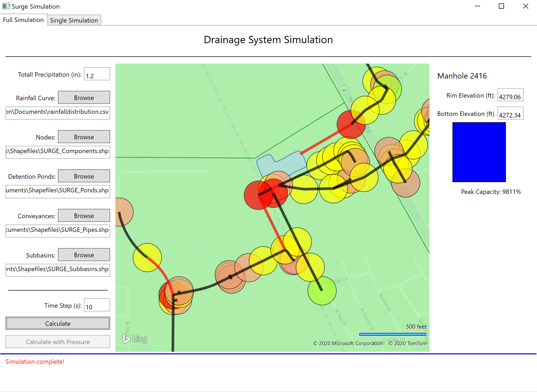Click Browse next to Nodes
The width and height of the screenshot is (537, 392).
[x=84, y=137]
